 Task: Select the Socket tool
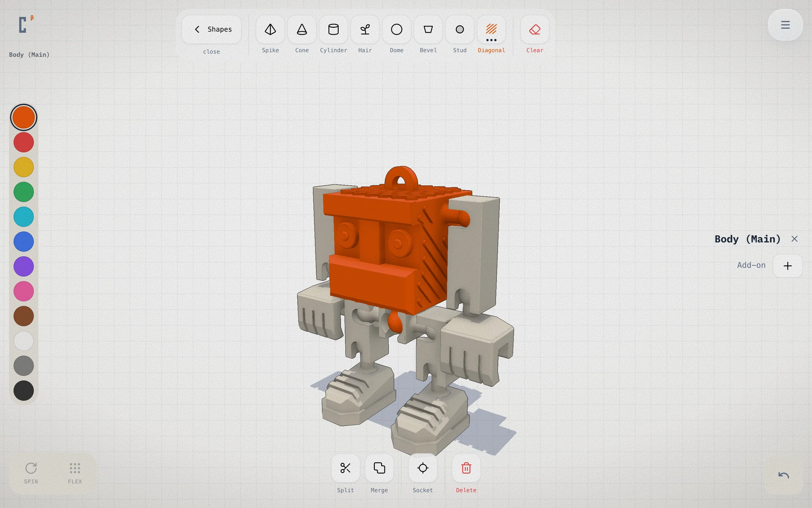(x=423, y=468)
